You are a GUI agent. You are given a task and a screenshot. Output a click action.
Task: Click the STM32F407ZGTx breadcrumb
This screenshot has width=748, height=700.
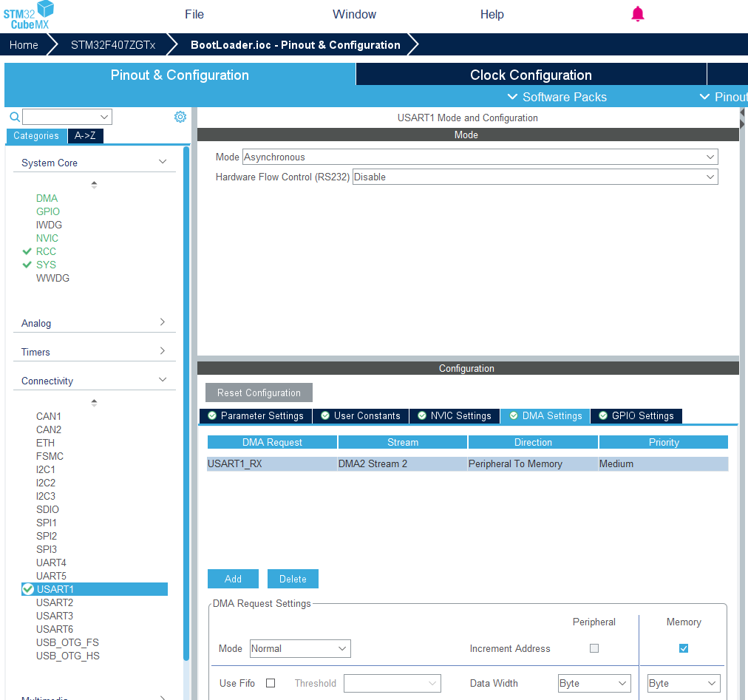coord(113,45)
